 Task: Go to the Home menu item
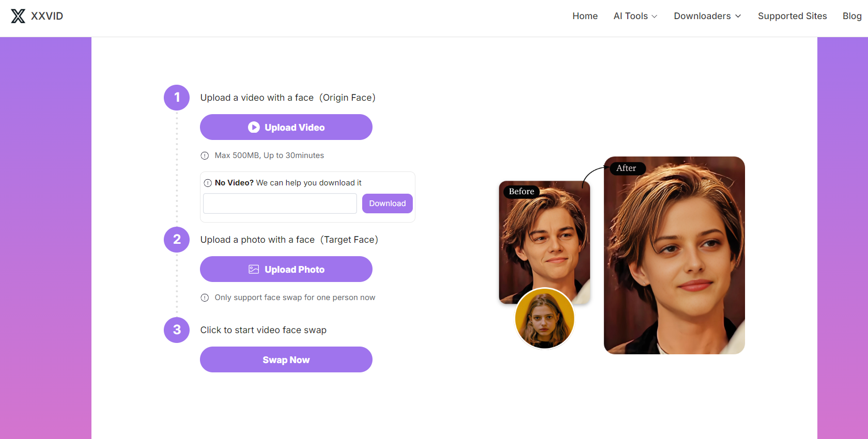pos(585,16)
